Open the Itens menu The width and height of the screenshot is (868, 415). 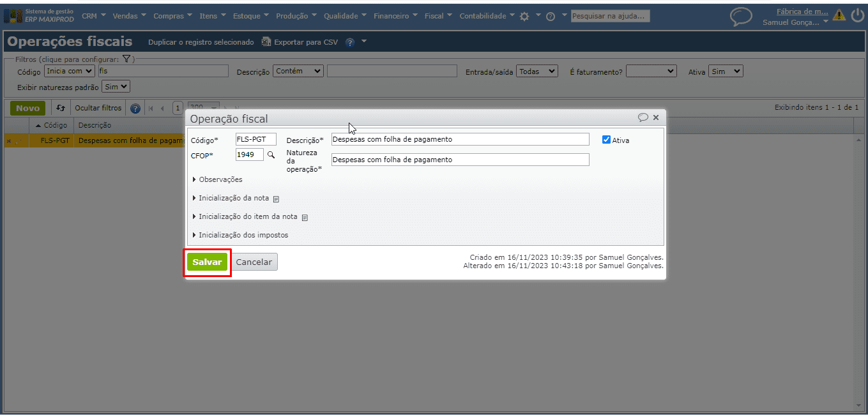213,16
